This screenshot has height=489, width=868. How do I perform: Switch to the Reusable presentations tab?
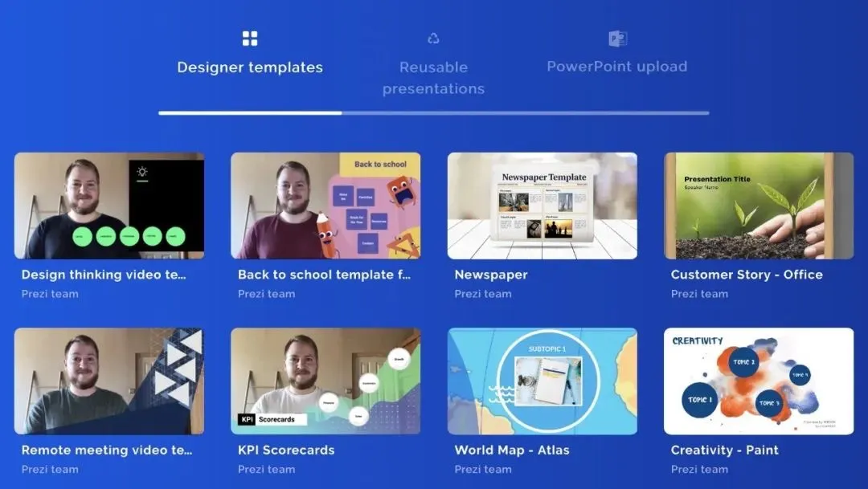pos(433,78)
